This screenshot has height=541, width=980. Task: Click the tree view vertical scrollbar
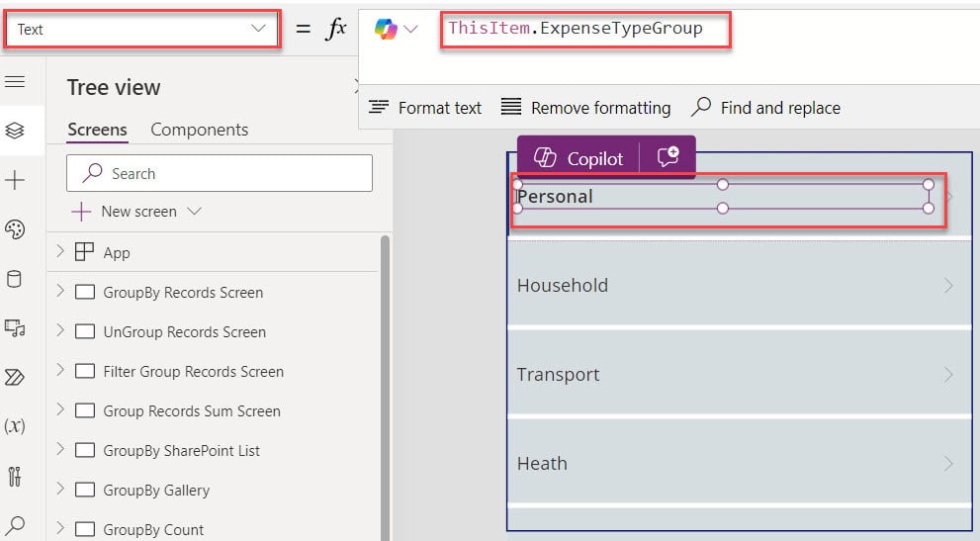coord(385,388)
